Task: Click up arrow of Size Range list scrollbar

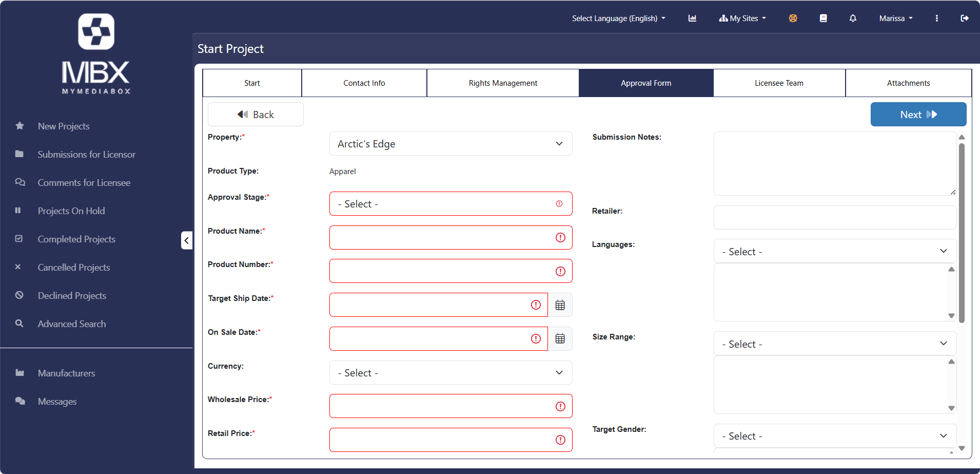Action: pyautogui.click(x=951, y=362)
